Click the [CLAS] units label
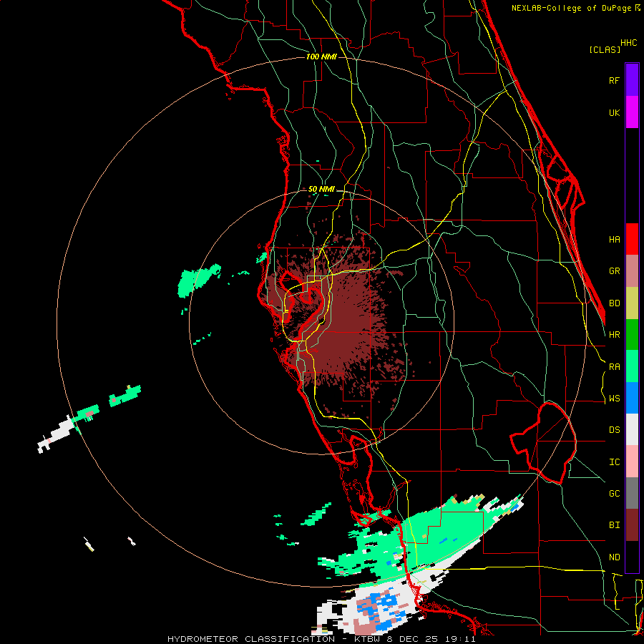The width and height of the screenshot is (644, 644). click(605, 49)
